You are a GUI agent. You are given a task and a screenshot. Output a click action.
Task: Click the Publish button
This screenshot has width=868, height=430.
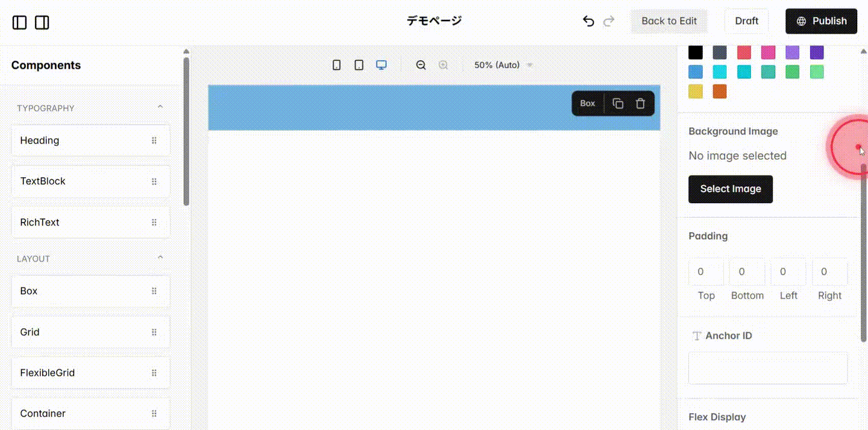click(x=821, y=21)
